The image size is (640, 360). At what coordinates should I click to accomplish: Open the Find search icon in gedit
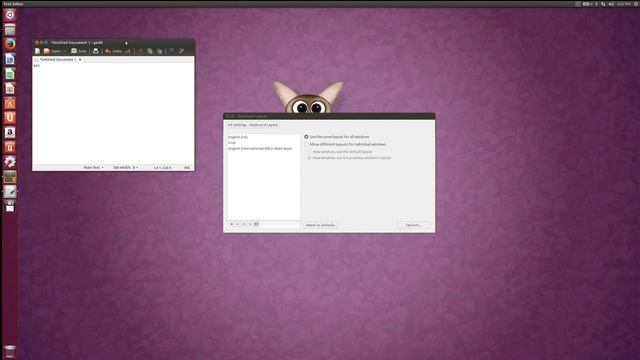point(172,51)
